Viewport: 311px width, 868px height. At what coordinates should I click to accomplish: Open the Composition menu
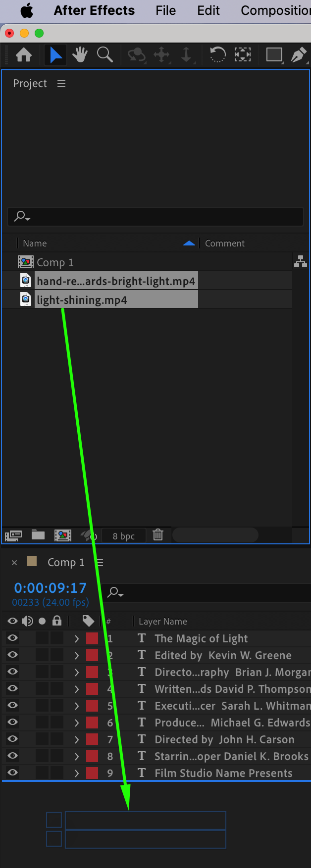tap(275, 10)
